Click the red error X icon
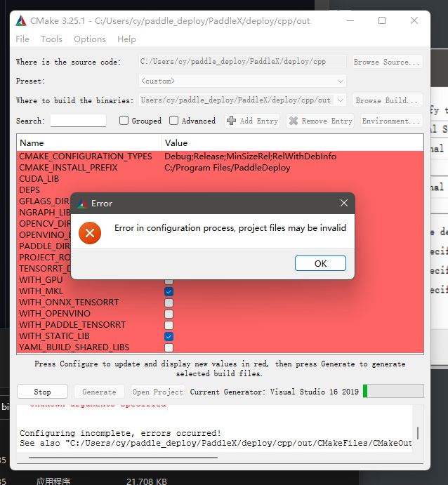 click(x=90, y=233)
